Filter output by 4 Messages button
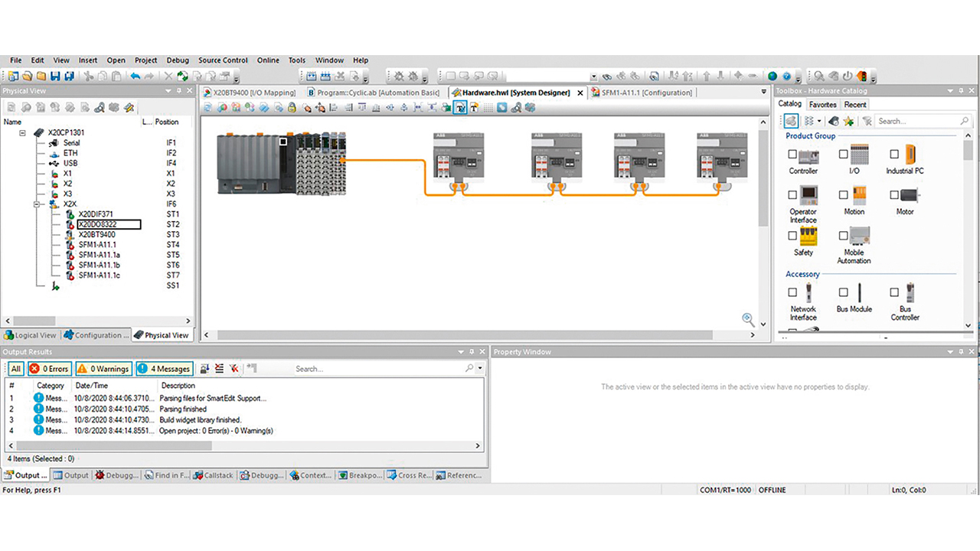The image size is (980, 551). [x=164, y=369]
